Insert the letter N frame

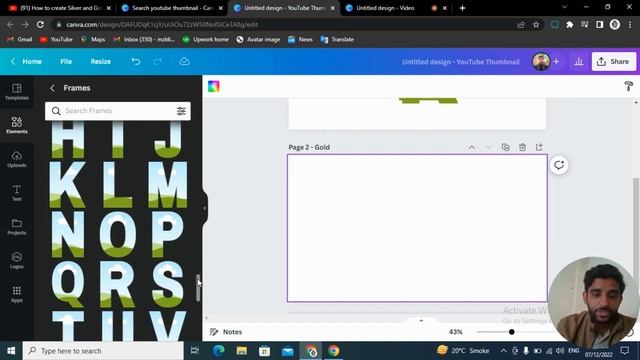click(x=68, y=234)
